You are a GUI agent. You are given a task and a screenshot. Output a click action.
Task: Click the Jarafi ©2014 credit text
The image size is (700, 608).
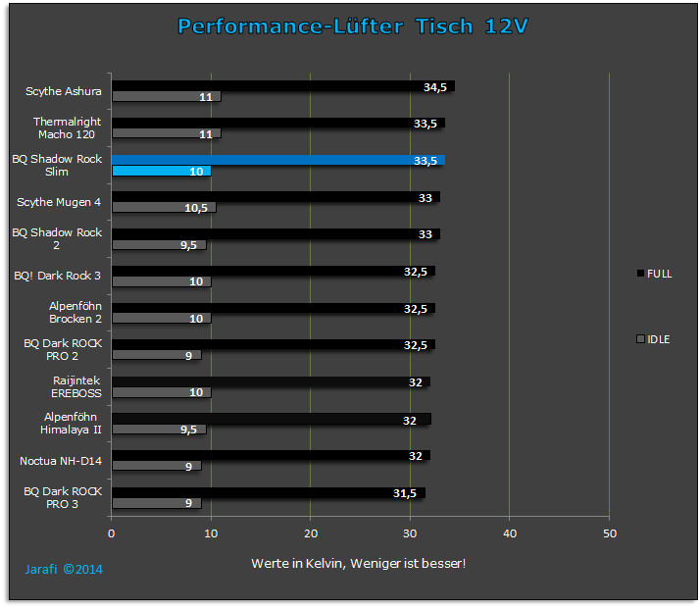tap(64, 569)
